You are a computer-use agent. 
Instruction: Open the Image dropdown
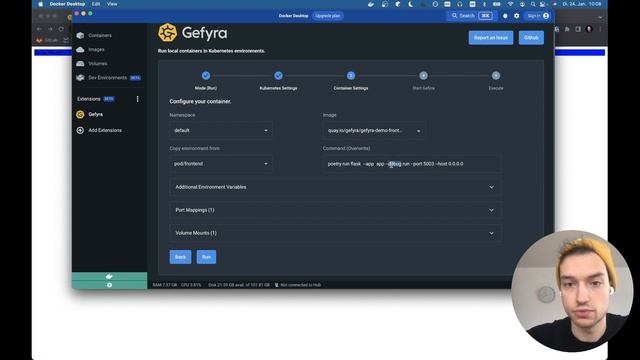click(x=374, y=131)
